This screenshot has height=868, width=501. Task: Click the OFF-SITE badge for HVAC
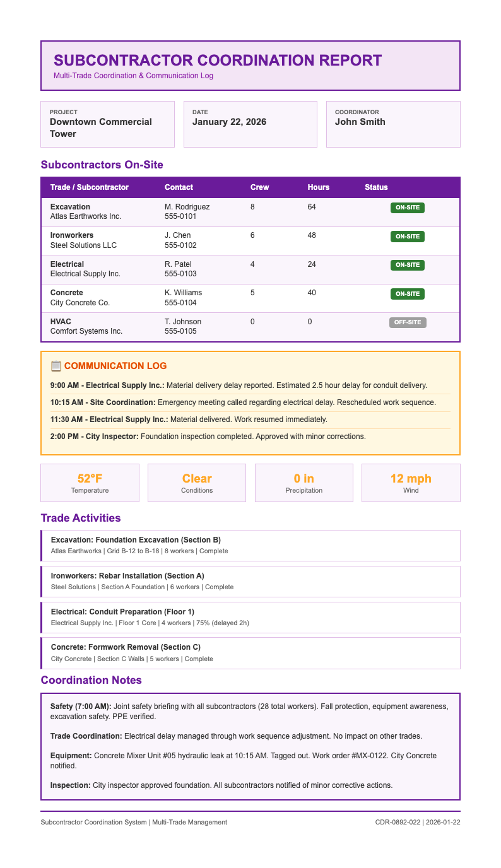407,322
